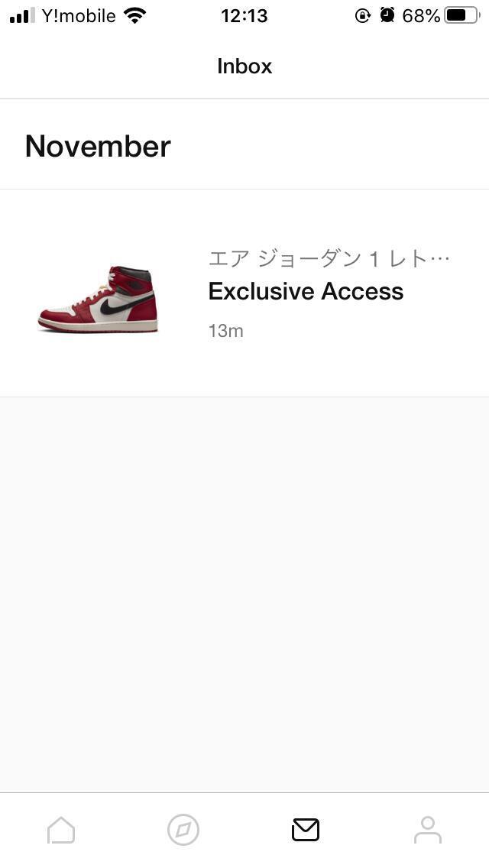The width and height of the screenshot is (489, 868).
Task: Tap the Japanese Air Jordan 1 title
Action: click(329, 258)
